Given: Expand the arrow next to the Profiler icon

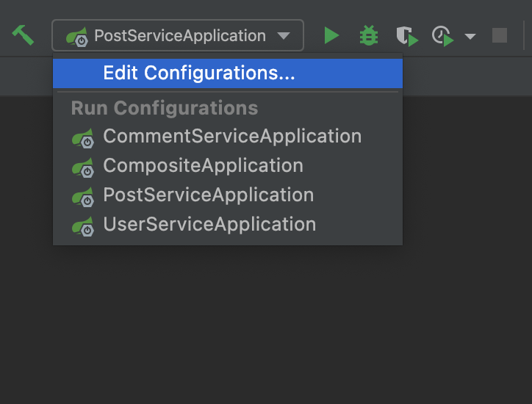Looking at the screenshot, I should point(470,36).
